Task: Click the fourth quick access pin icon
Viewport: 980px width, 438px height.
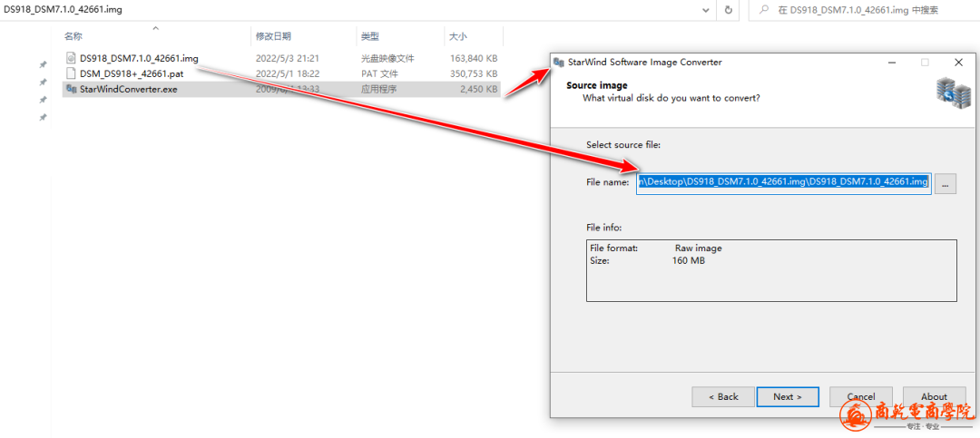Action: [44, 117]
